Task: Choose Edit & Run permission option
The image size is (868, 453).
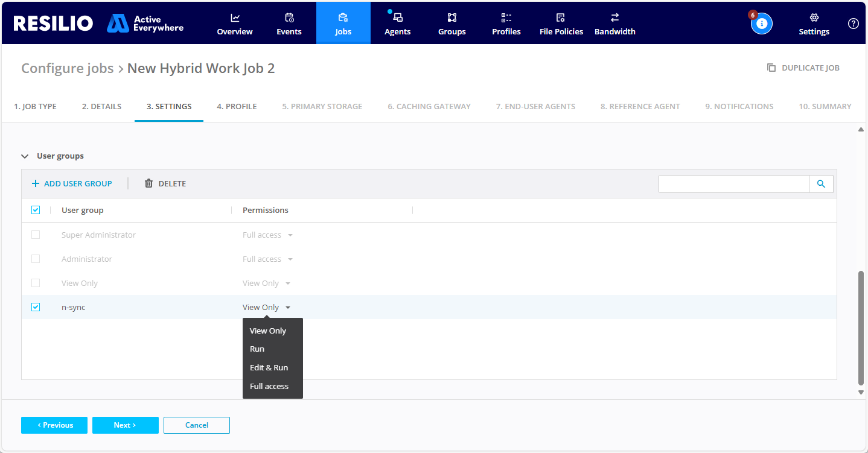Action: pos(269,367)
